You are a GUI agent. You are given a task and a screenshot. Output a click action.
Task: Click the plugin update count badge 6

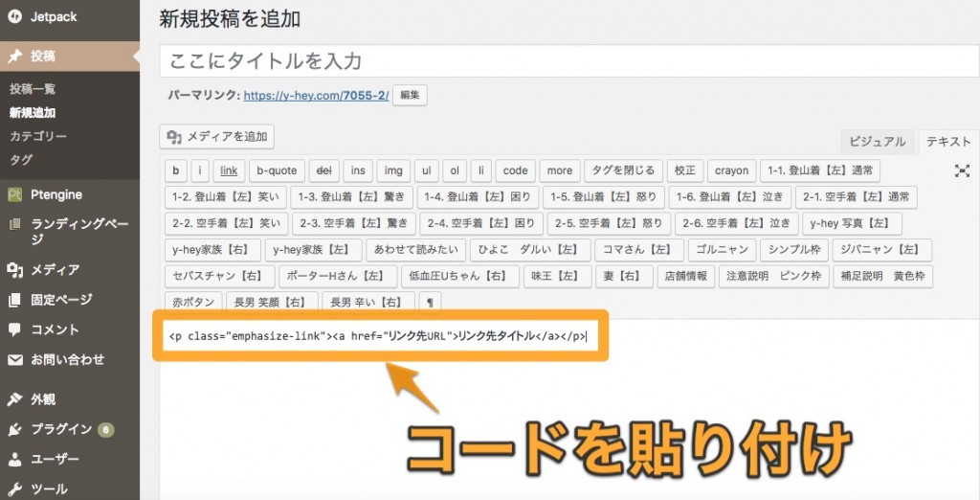click(106, 430)
